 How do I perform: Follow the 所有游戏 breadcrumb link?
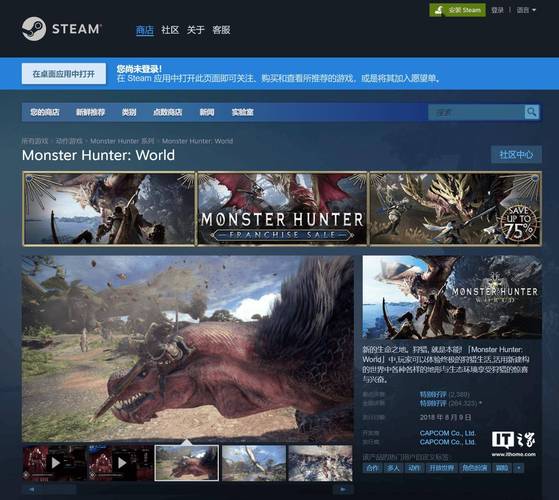click(35, 141)
